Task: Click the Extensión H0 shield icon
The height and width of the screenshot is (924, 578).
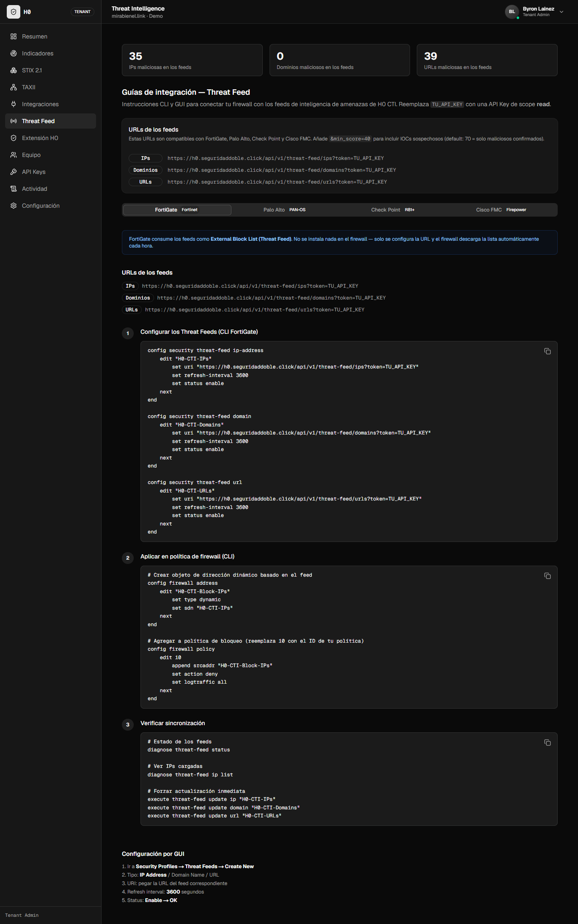Action: click(x=14, y=138)
